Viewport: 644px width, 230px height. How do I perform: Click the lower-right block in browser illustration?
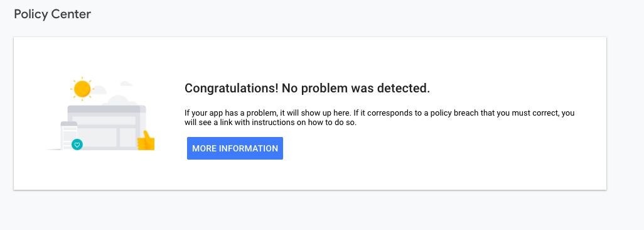click(x=127, y=137)
